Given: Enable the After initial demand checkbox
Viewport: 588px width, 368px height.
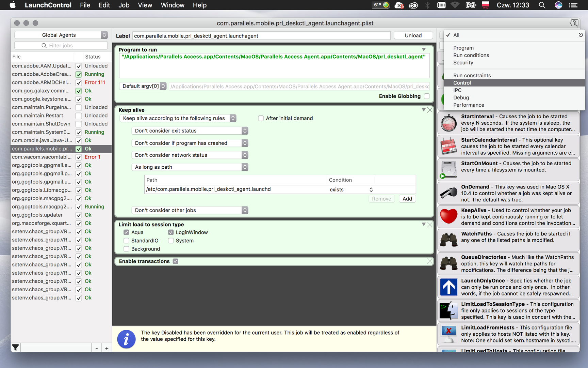Looking at the screenshot, I should tap(261, 118).
